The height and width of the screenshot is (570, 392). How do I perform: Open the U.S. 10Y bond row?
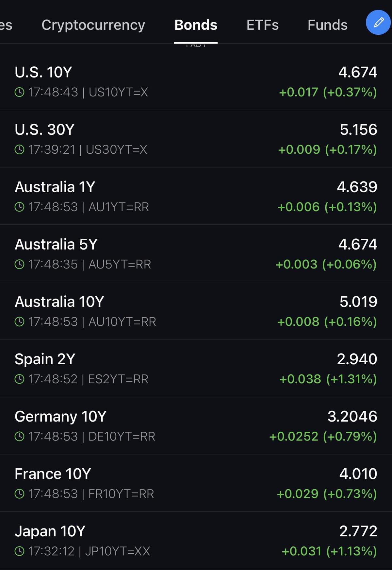pyautogui.click(x=196, y=81)
